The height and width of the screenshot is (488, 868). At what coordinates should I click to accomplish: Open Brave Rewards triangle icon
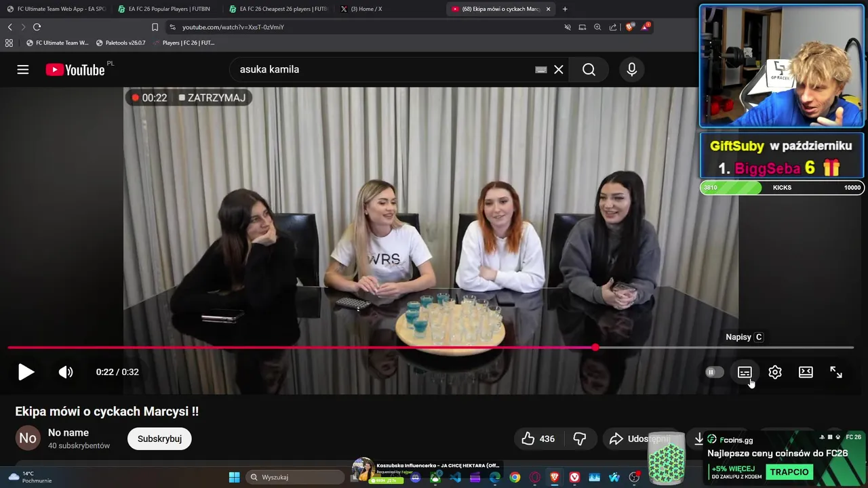coord(645,27)
